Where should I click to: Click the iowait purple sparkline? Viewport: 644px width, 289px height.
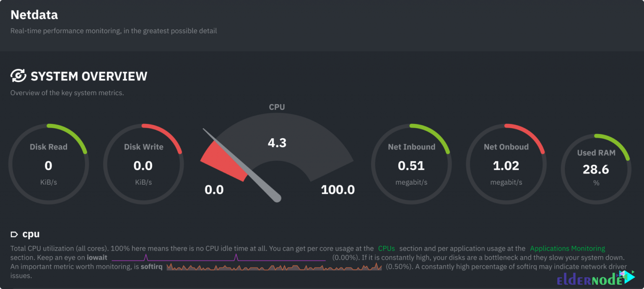[218, 257]
